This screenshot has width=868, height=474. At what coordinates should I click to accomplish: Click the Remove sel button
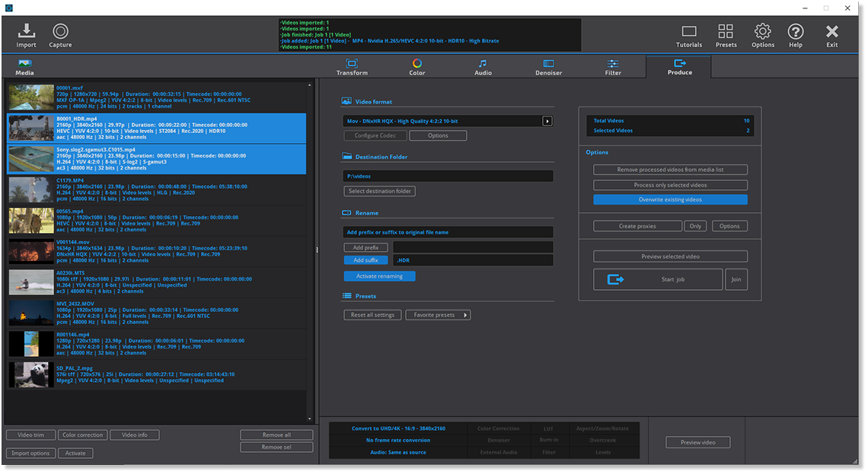click(x=277, y=447)
